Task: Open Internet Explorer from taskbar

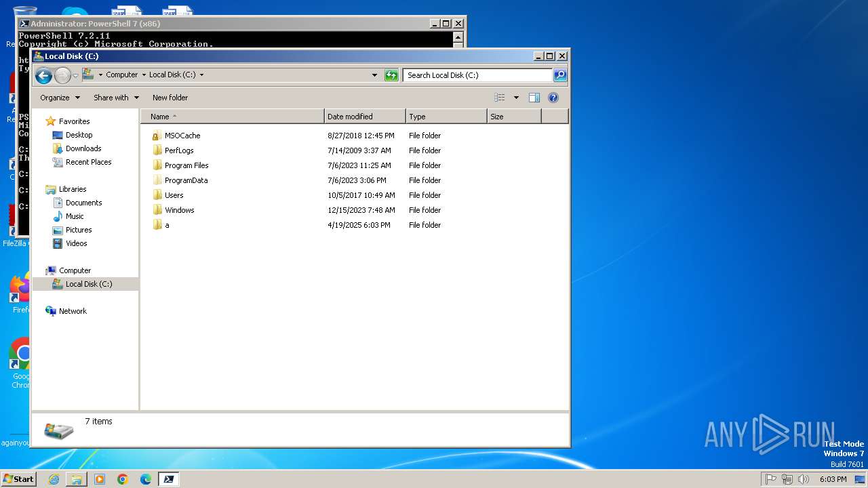Action: (54, 479)
